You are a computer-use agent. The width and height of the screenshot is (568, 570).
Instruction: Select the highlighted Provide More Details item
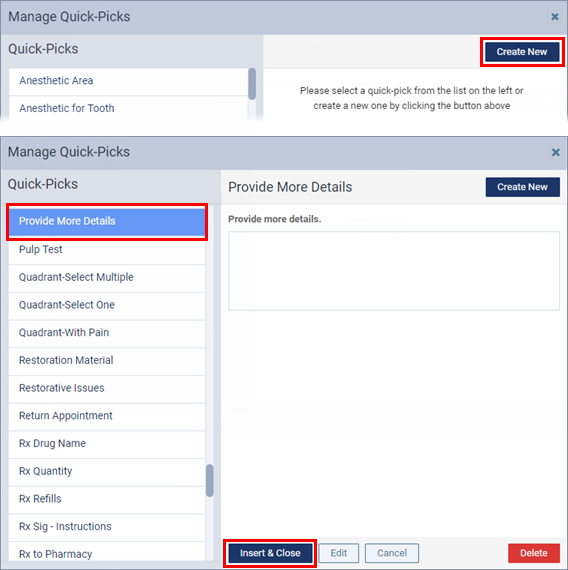pos(107,221)
